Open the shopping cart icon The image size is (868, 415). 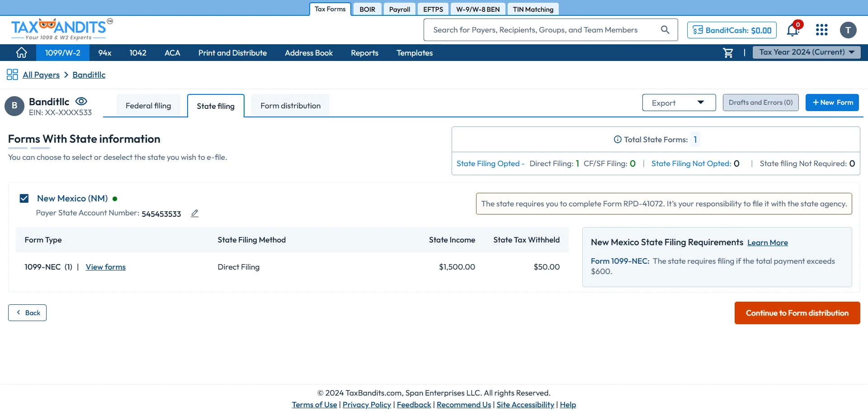(728, 53)
